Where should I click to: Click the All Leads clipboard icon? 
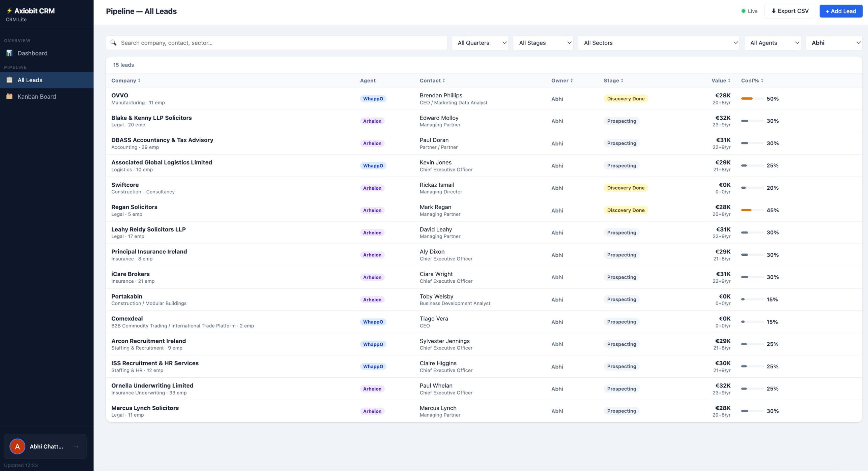click(9, 80)
